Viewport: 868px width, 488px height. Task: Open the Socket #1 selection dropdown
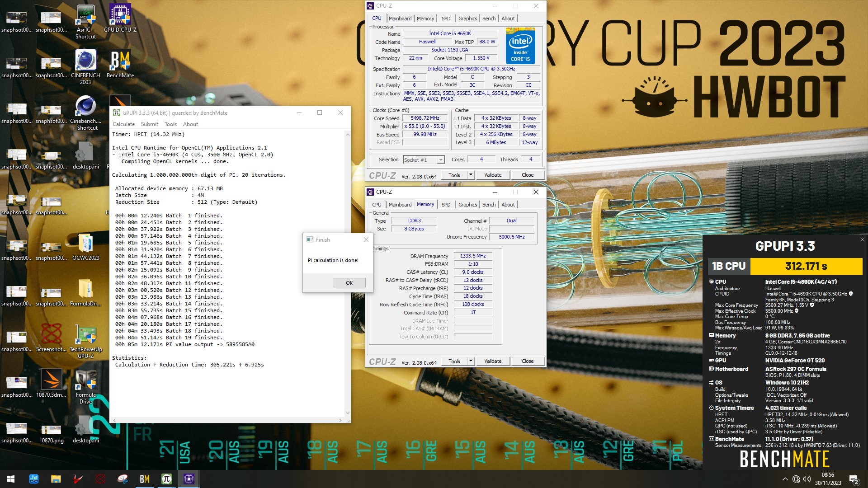pos(424,160)
